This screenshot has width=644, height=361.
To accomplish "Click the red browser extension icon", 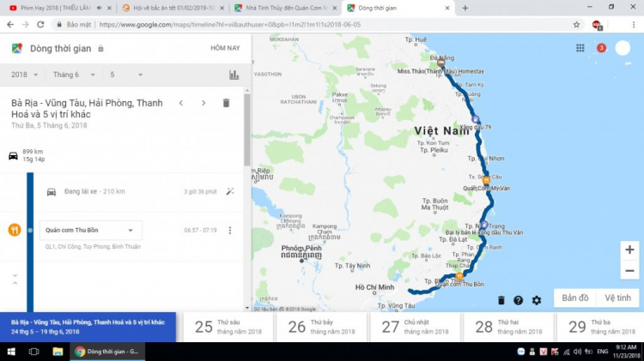I will pos(597,25).
